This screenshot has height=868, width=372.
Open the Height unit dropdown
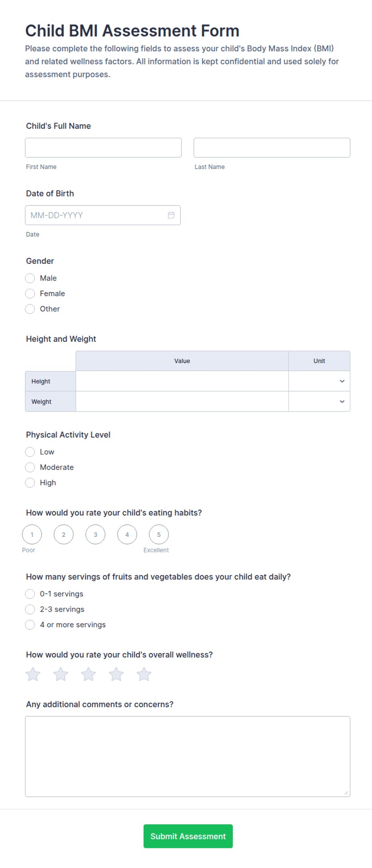(319, 381)
